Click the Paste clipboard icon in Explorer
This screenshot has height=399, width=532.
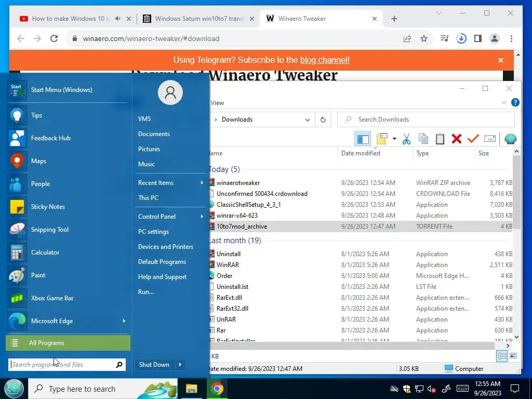pos(440,139)
